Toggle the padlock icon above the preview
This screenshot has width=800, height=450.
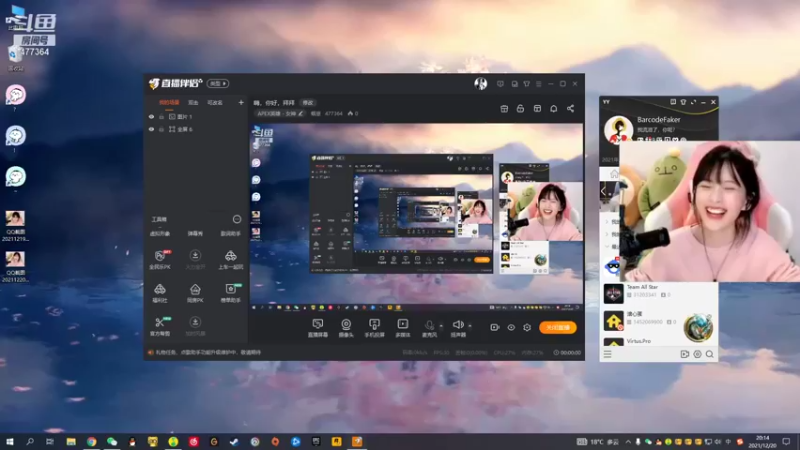tap(520, 109)
